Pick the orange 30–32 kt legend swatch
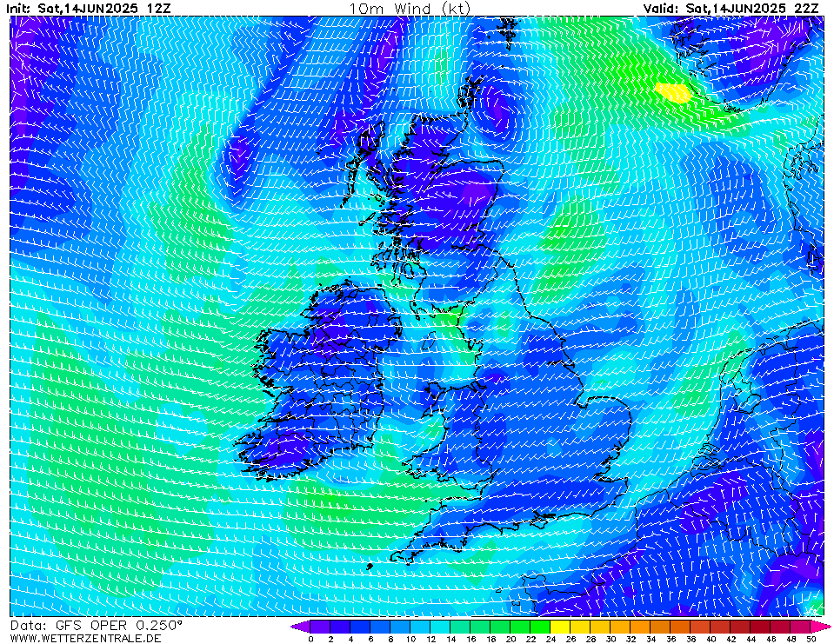834x644 pixels. pos(620,626)
